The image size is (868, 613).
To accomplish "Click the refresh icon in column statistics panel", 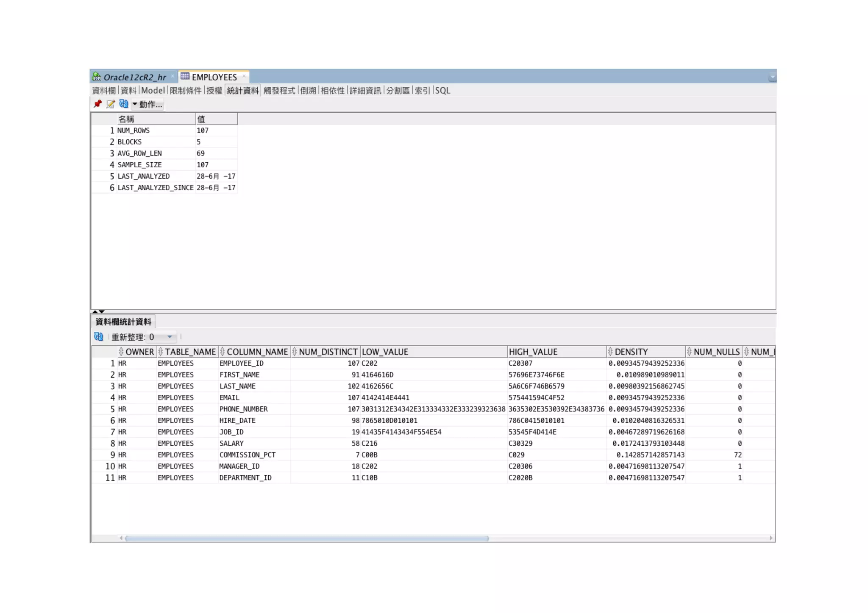I will tap(99, 337).
